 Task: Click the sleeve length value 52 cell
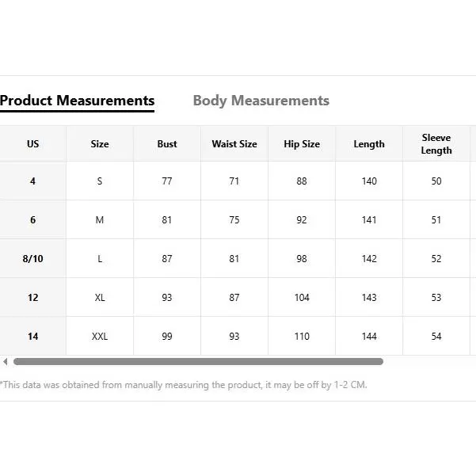[x=436, y=259]
